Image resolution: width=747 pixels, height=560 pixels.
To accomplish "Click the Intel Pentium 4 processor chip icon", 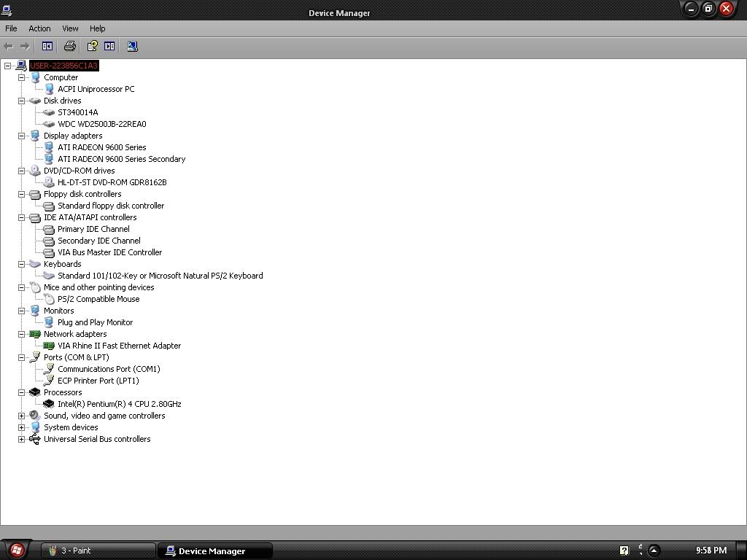I will click(x=49, y=404).
